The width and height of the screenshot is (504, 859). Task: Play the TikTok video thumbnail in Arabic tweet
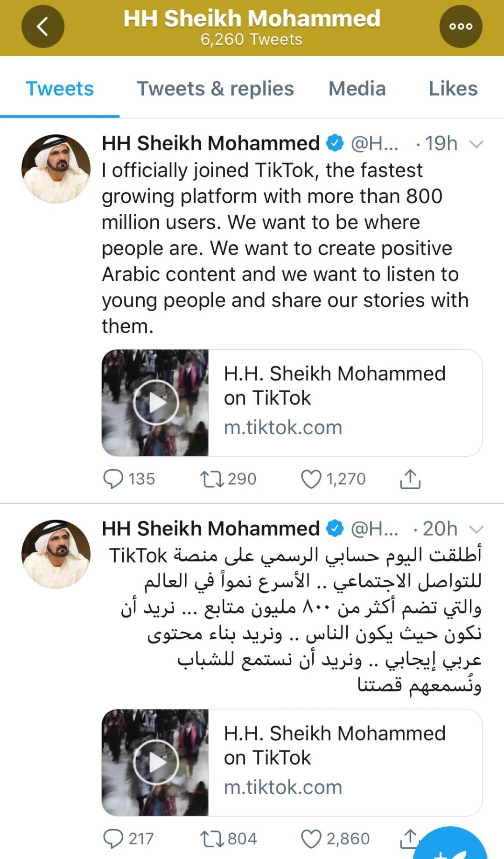155,762
